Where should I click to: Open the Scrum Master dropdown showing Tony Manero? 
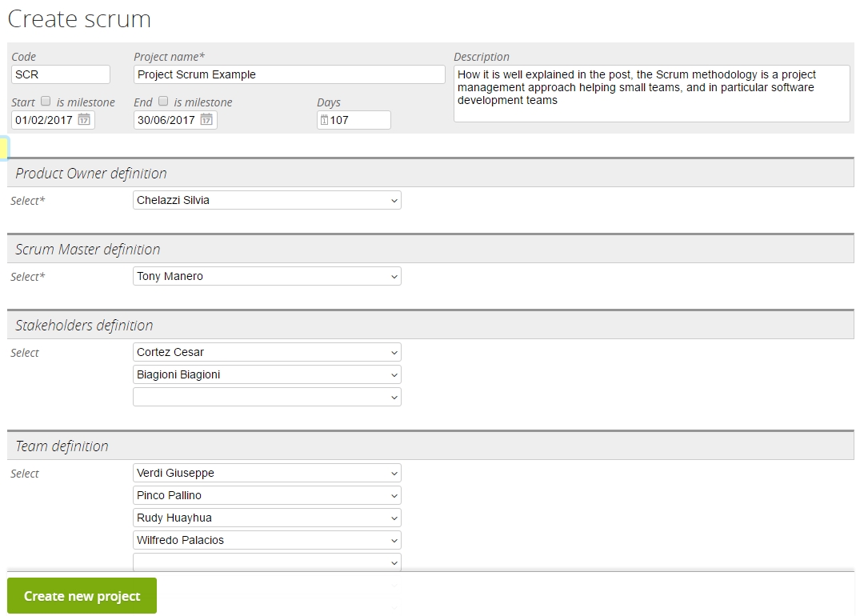(267, 276)
